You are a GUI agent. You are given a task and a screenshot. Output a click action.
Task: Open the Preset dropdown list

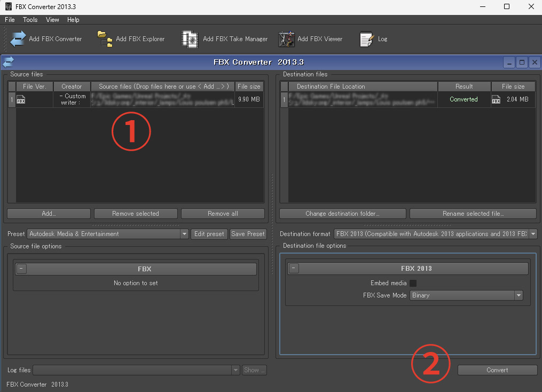pos(184,234)
